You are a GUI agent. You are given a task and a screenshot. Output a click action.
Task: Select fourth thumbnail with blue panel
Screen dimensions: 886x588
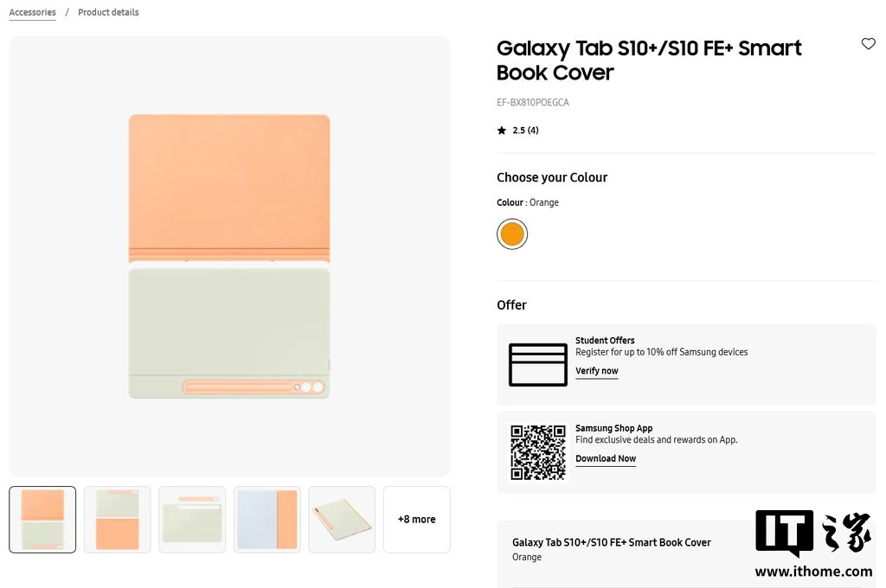266,519
